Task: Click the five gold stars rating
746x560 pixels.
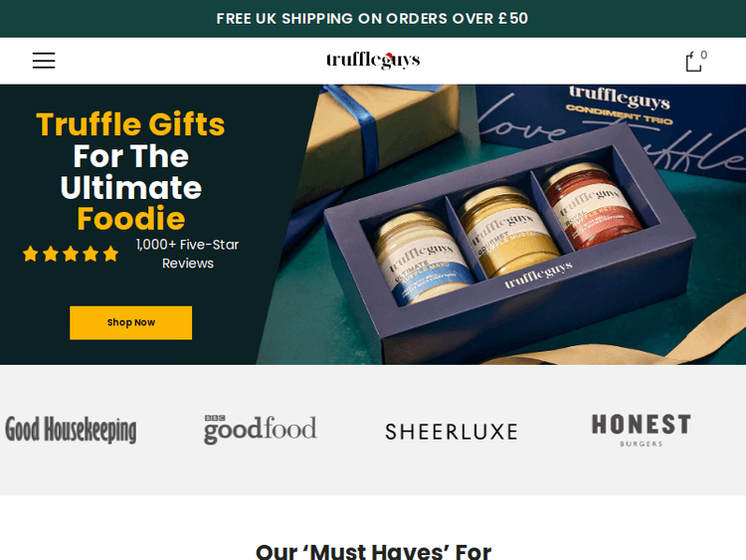Action: click(71, 254)
